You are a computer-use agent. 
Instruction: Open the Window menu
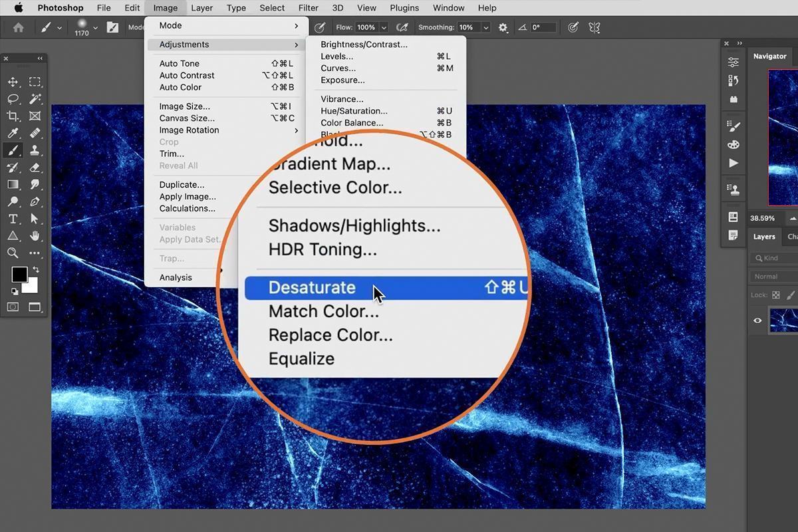(x=449, y=8)
